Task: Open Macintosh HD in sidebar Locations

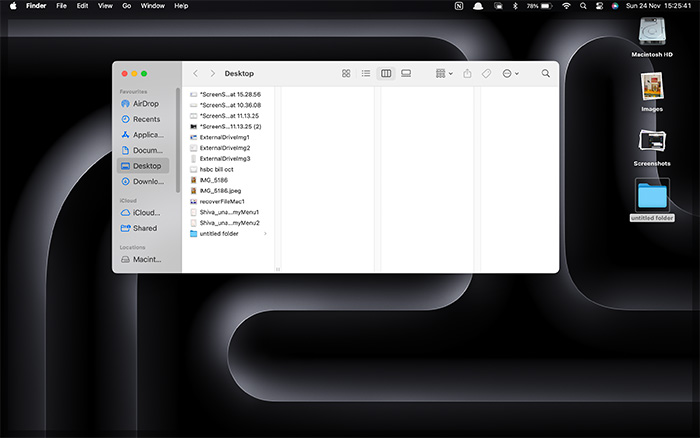Action: (x=143, y=259)
